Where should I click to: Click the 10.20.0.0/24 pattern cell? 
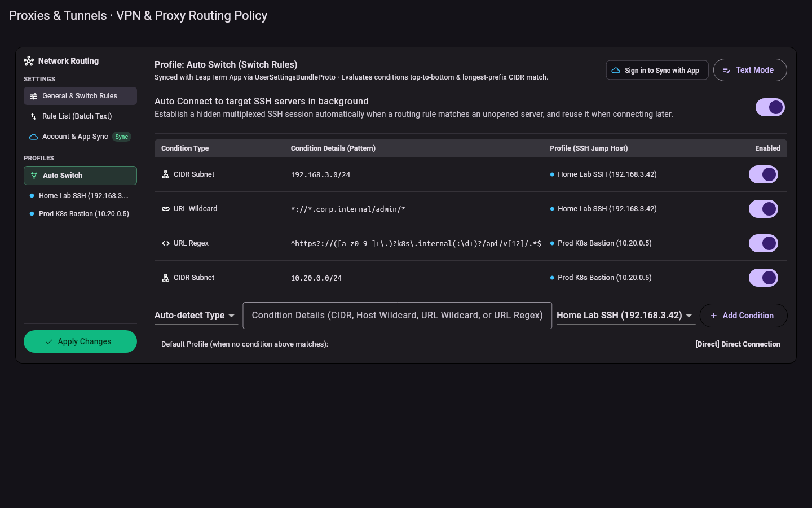click(x=316, y=278)
